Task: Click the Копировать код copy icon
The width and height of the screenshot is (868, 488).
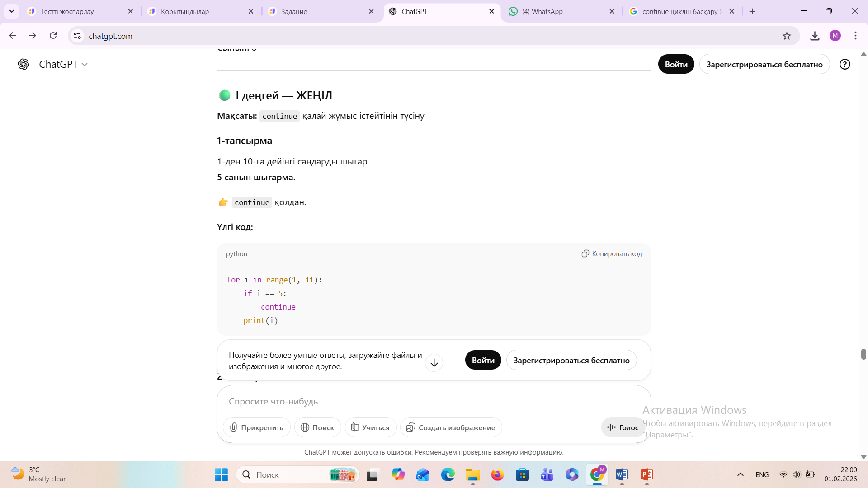Action: 585,253
